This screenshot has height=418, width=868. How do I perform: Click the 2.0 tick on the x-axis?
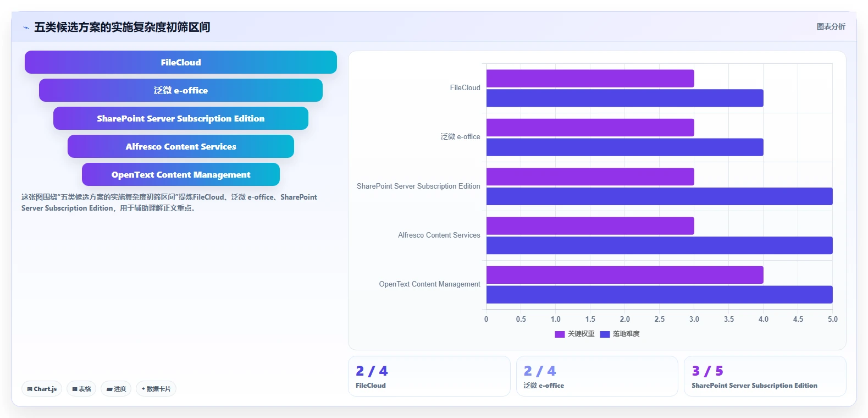(625, 319)
